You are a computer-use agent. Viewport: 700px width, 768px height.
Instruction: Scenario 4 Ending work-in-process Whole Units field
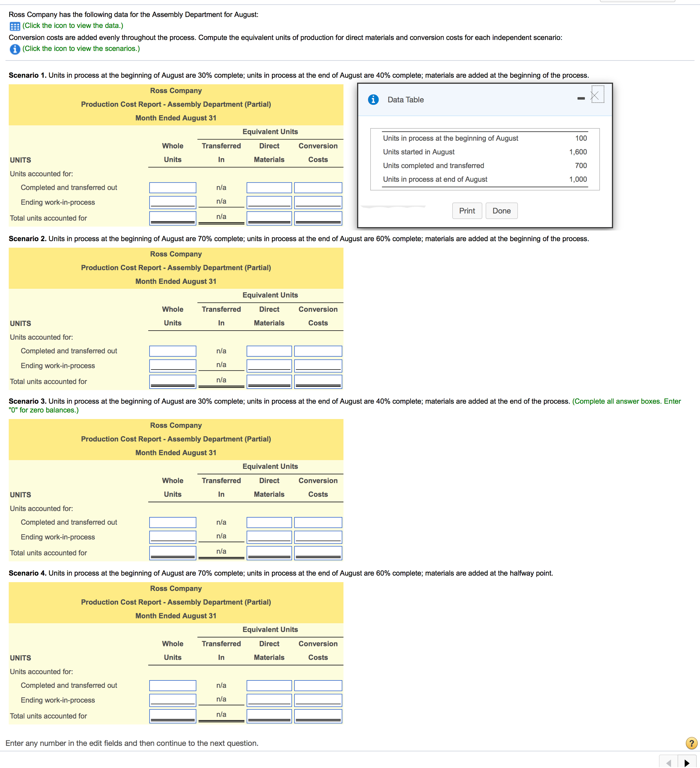click(173, 700)
